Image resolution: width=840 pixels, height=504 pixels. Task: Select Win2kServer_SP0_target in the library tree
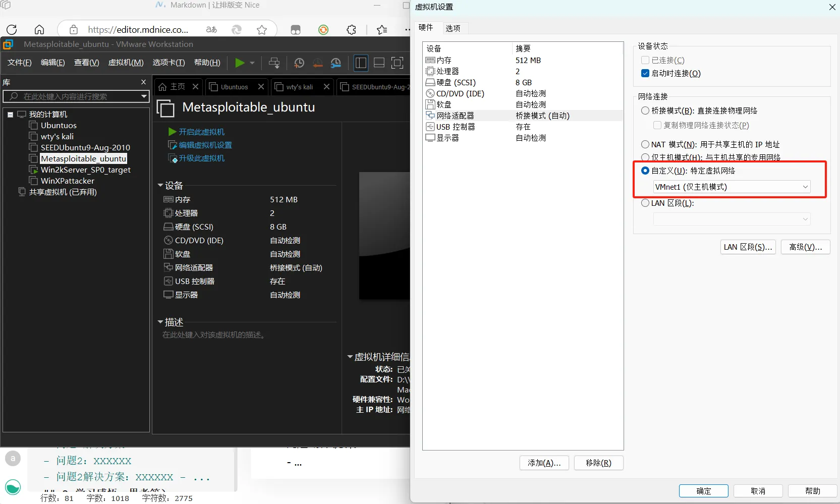(x=85, y=170)
